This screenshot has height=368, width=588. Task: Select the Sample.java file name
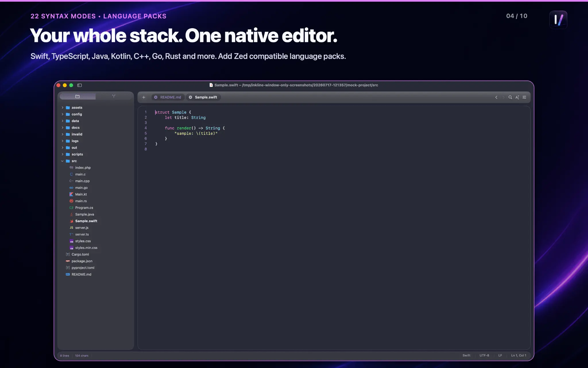click(x=84, y=214)
